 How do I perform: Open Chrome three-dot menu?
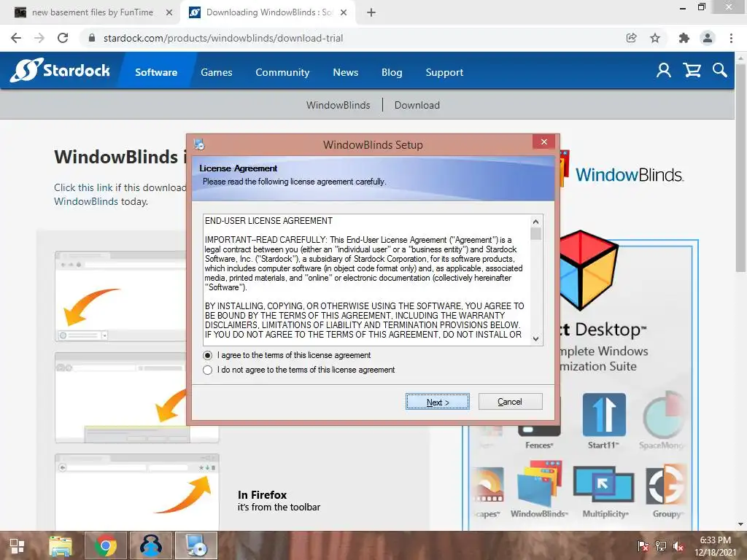coord(731,38)
